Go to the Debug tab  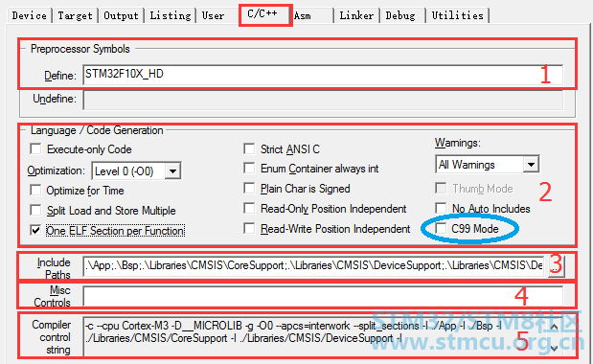tap(400, 16)
